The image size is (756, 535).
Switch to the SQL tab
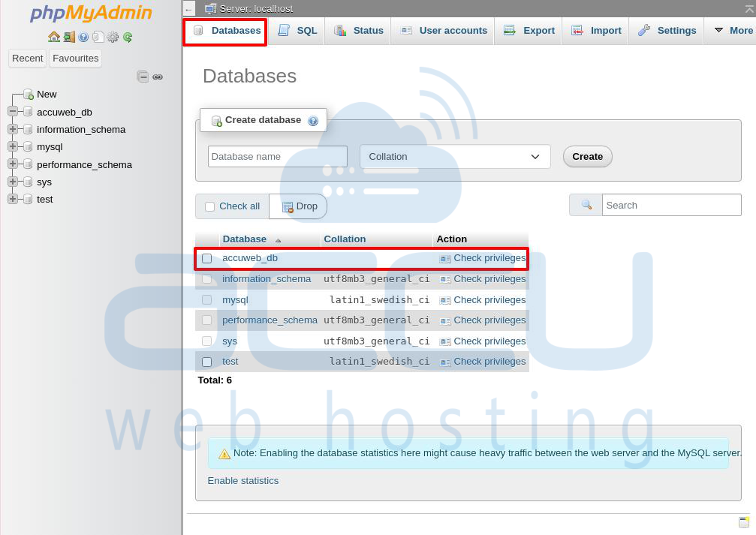(297, 31)
